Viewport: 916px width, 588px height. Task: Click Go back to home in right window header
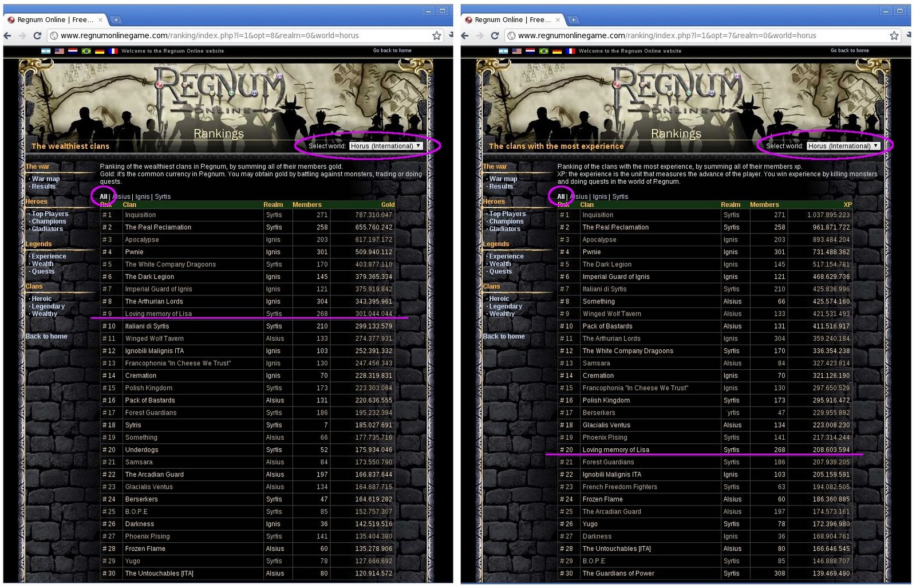click(x=850, y=50)
